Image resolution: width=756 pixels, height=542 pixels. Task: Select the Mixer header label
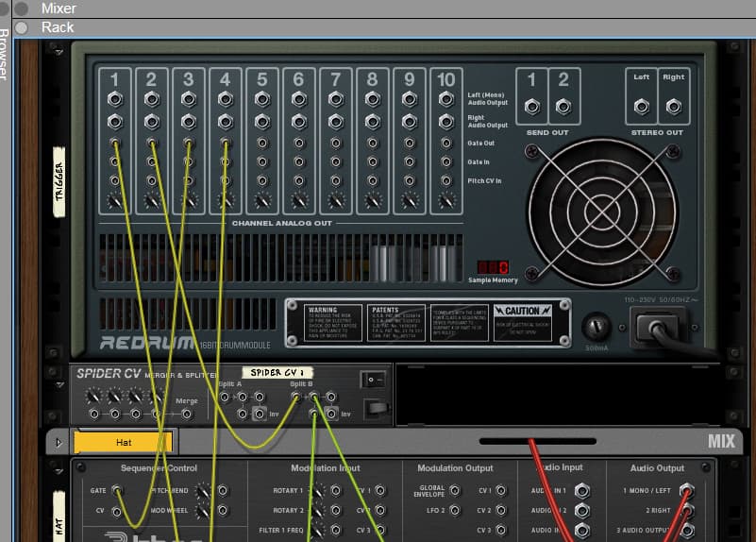(x=59, y=8)
